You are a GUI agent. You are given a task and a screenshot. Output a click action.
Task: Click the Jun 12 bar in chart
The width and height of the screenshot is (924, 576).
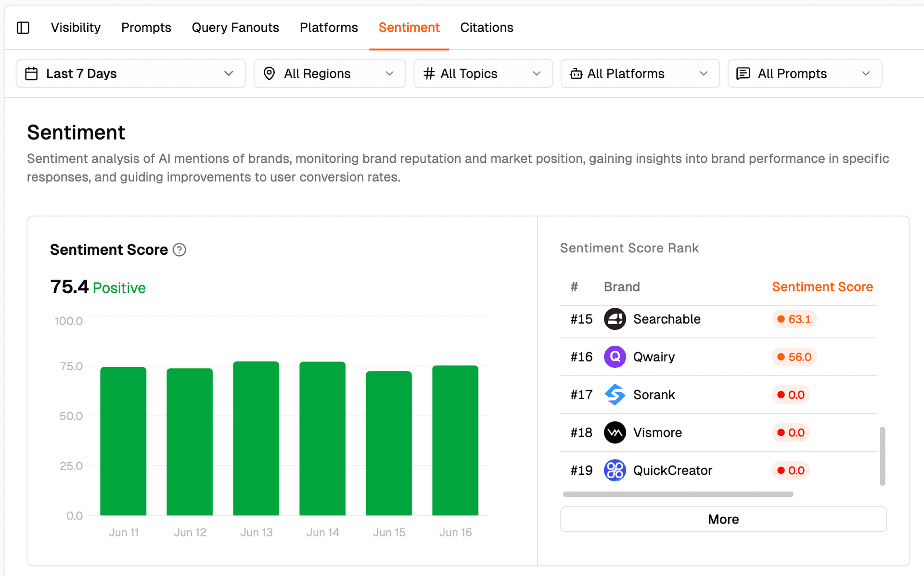tap(190, 442)
